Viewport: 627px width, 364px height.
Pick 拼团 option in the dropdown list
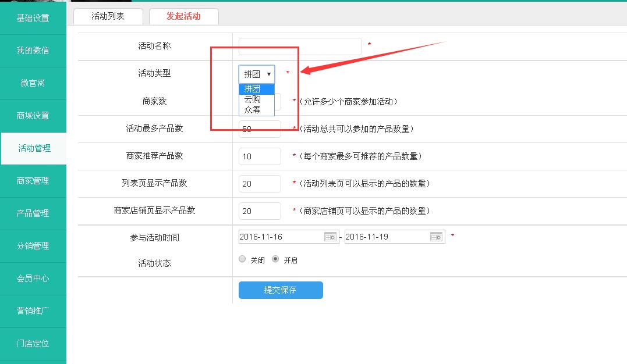click(253, 89)
